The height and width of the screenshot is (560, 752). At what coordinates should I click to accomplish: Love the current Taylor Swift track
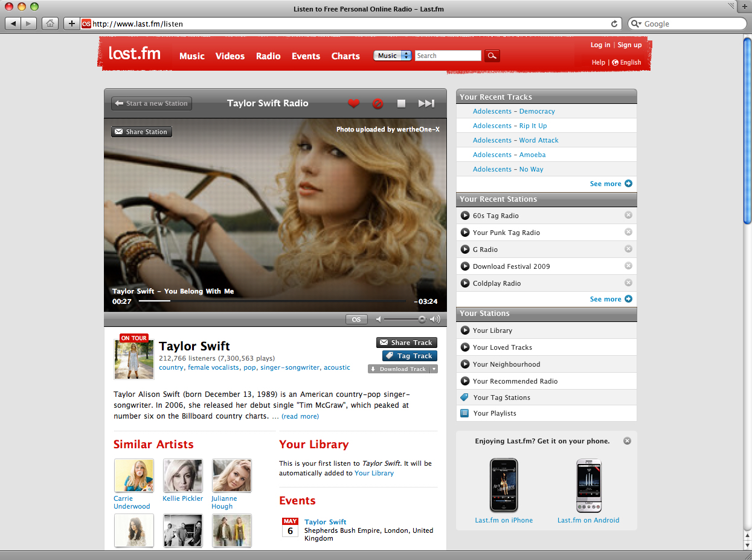[353, 103]
